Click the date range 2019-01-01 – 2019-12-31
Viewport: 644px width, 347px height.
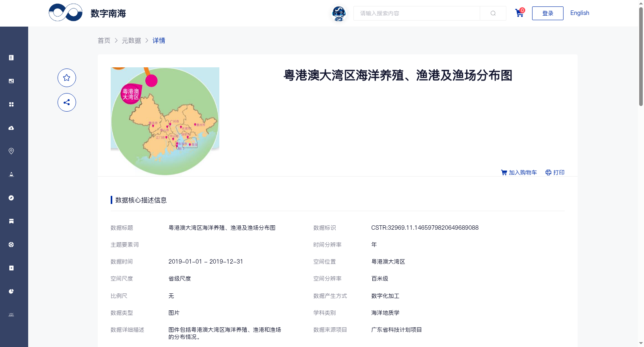206,262
